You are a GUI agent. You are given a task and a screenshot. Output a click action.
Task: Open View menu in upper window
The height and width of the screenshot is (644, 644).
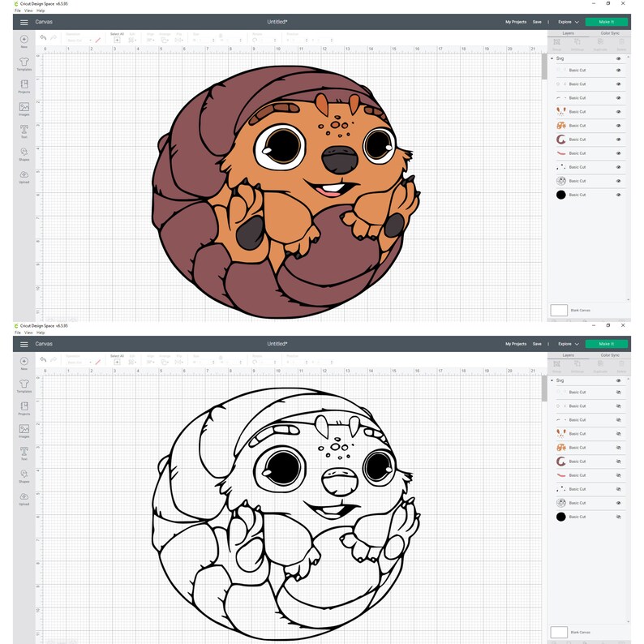pos(28,11)
